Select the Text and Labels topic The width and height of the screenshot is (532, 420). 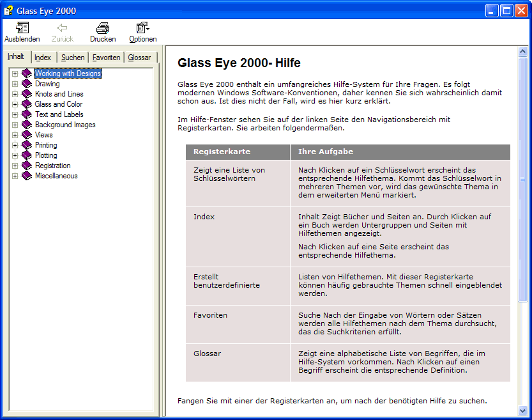(x=59, y=114)
